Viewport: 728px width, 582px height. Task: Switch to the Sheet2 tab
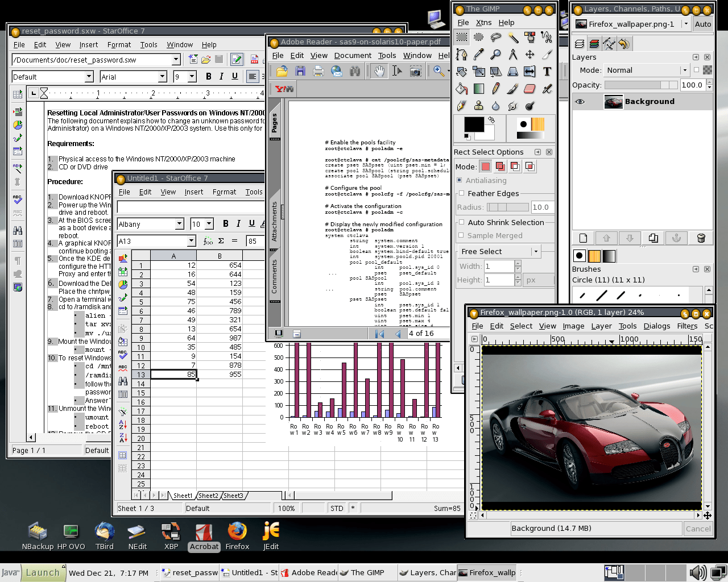pos(208,496)
